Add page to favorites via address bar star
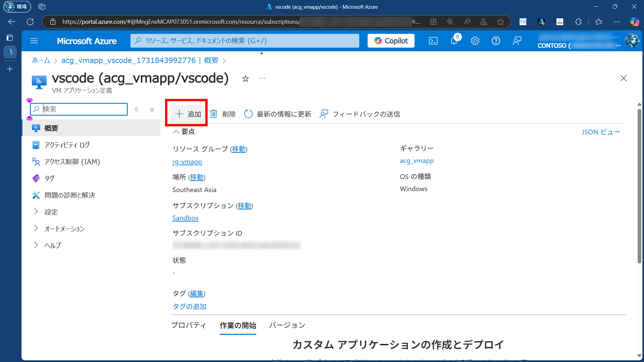 click(x=500, y=22)
